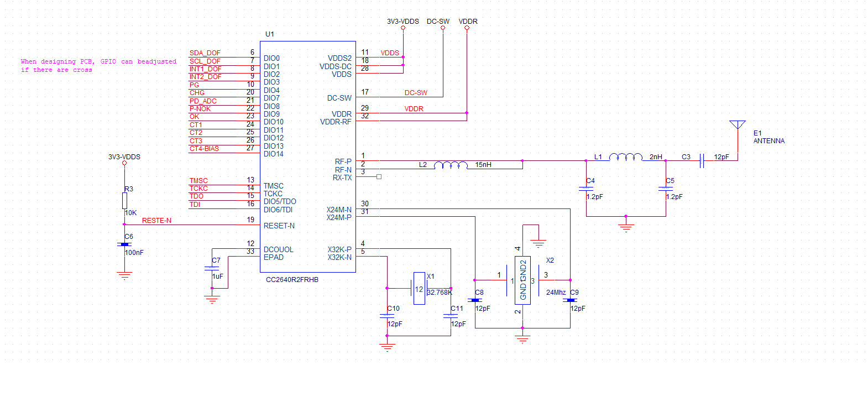Click the X32K-P pin name

339,249
